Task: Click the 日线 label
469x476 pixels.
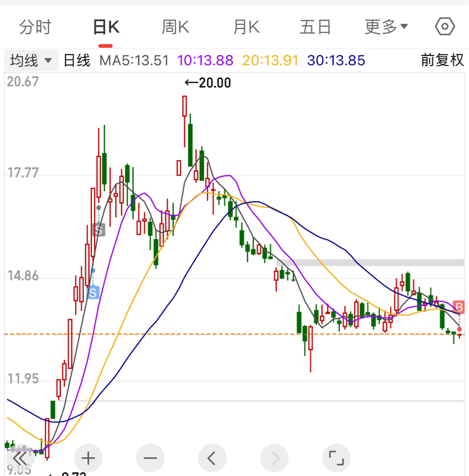Action: click(77, 60)
